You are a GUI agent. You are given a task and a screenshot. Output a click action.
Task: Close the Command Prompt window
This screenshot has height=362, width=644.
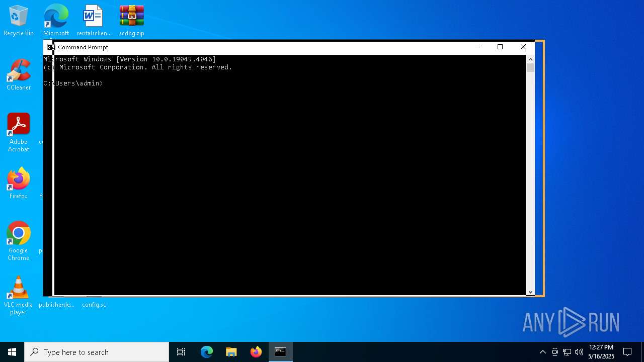[x=523, y=47]
